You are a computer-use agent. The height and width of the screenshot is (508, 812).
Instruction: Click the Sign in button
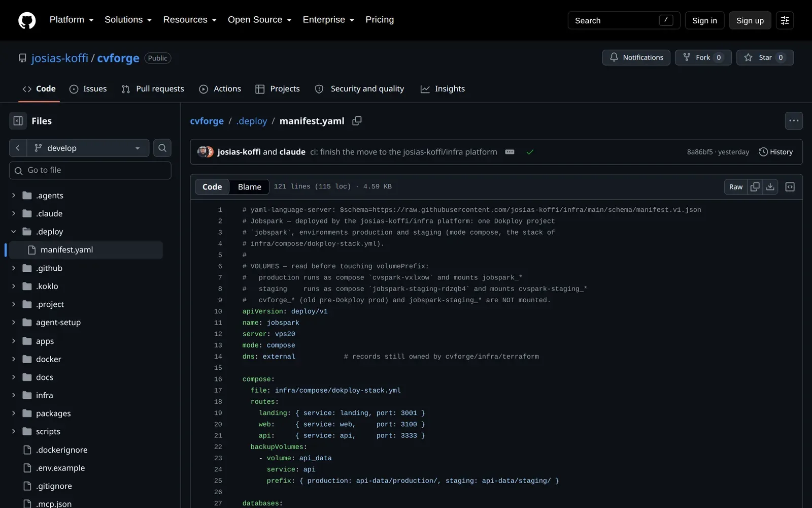pos(704,20)
